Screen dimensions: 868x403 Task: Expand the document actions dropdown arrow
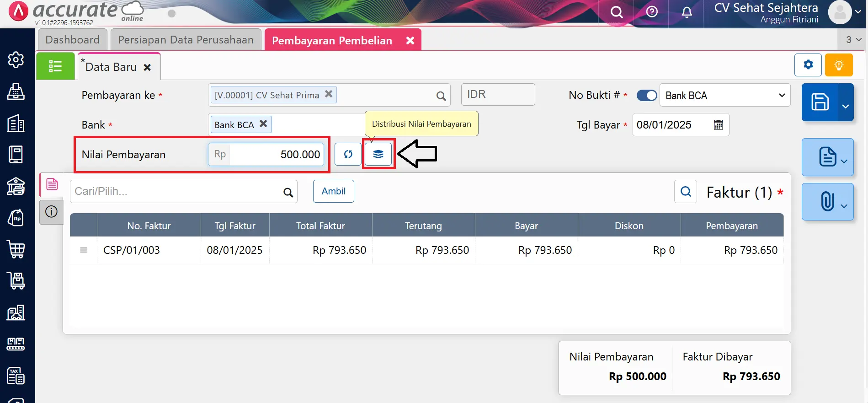(x=844, y=161)
